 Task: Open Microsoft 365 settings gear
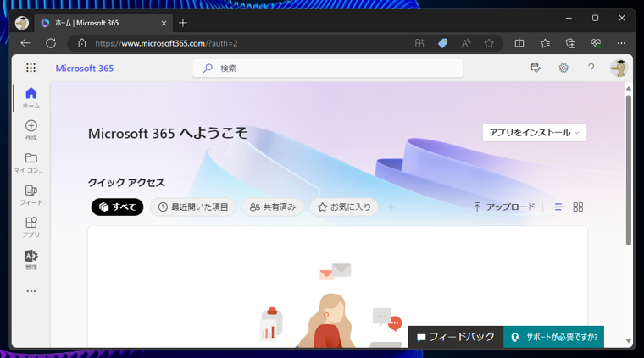pos(563,68)
